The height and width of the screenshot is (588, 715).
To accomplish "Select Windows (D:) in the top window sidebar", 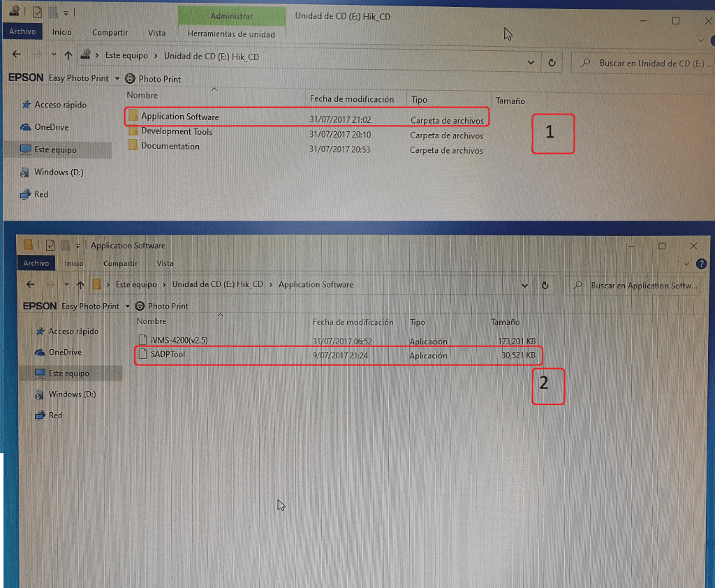I will click(x=59, y=172).
